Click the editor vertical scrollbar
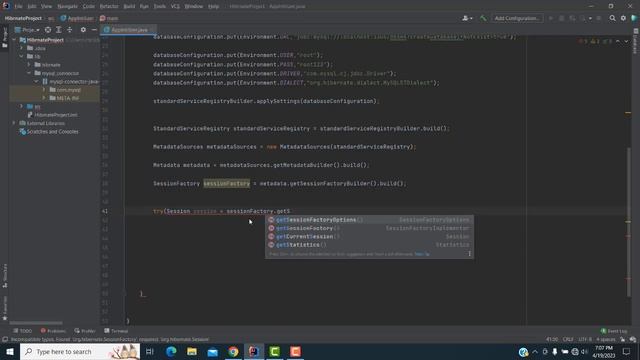The width and height of the screenshot is (640, 360). pos(629,221)
